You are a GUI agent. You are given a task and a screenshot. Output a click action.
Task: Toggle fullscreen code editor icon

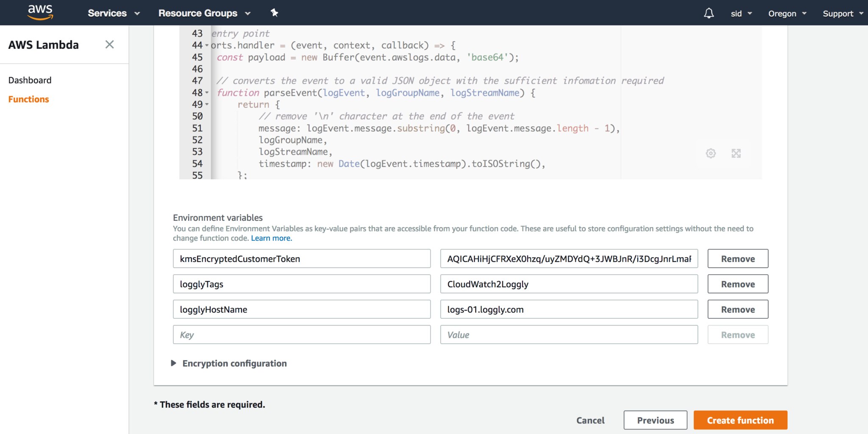tap(736, 153)
